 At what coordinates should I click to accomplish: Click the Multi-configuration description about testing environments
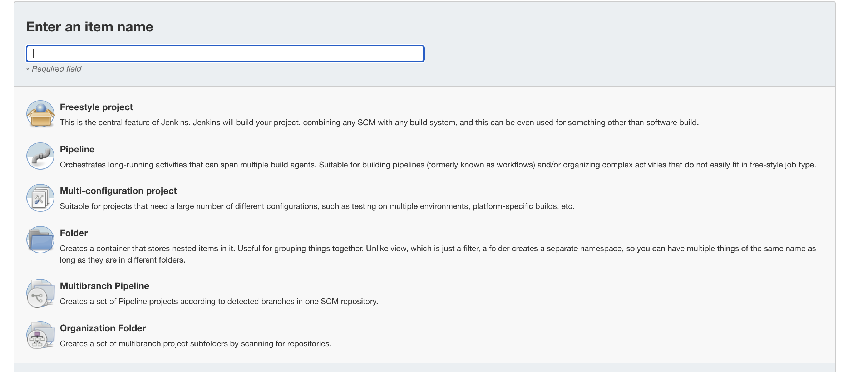pos(317,206)
